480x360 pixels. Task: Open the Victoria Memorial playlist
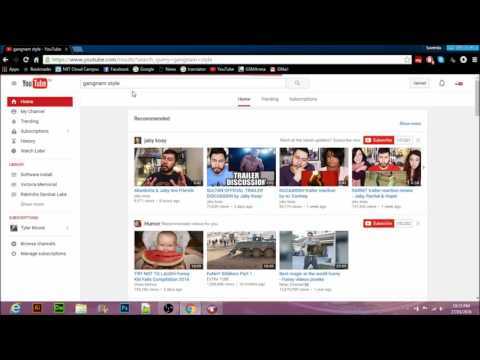click(39, 184)
